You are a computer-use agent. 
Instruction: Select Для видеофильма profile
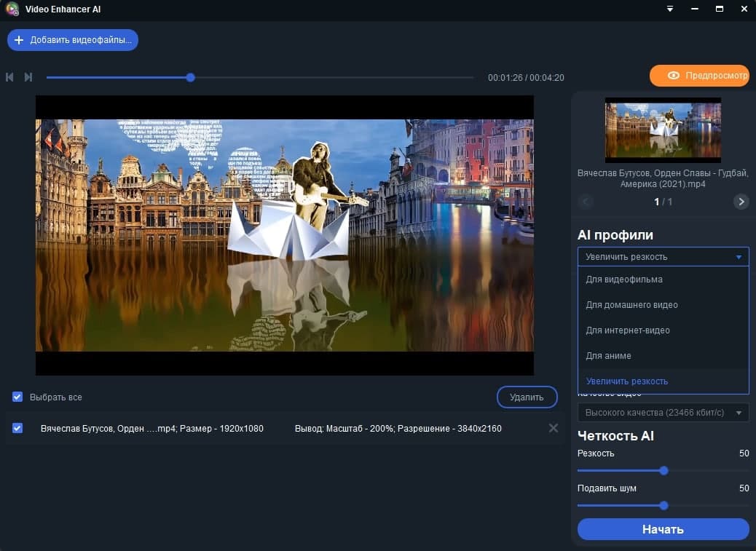663,280
